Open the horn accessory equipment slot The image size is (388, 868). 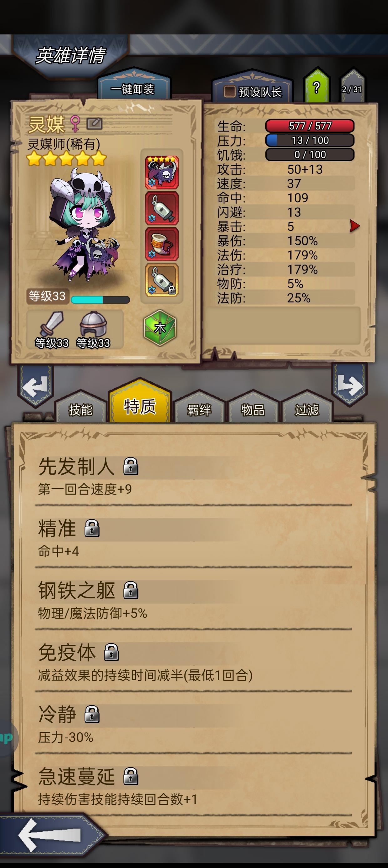[162, 244]
